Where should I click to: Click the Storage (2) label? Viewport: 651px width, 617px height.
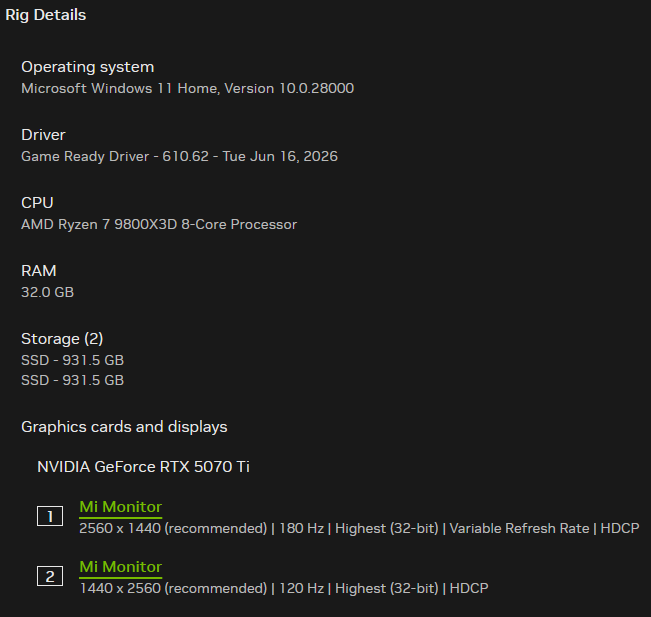pos(62,339)
